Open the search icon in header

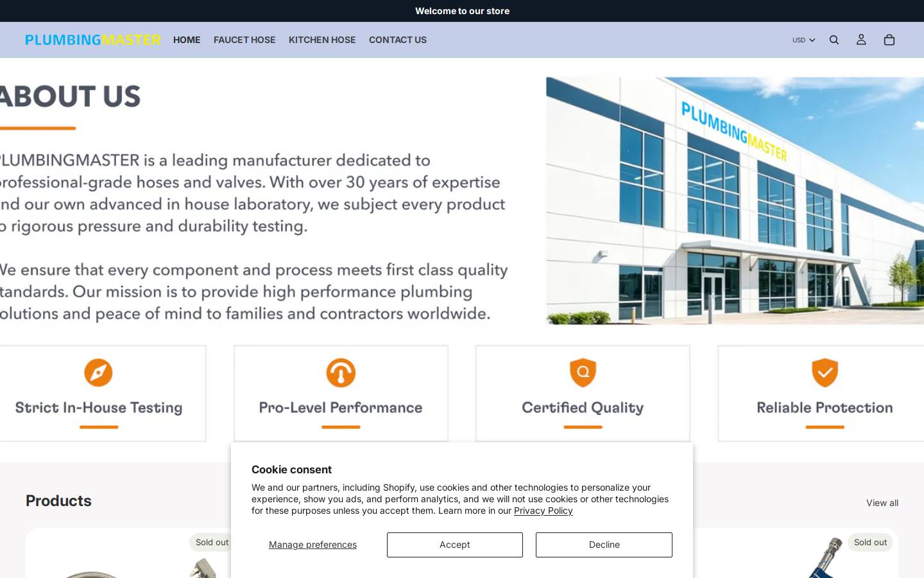tap(834, 40)
